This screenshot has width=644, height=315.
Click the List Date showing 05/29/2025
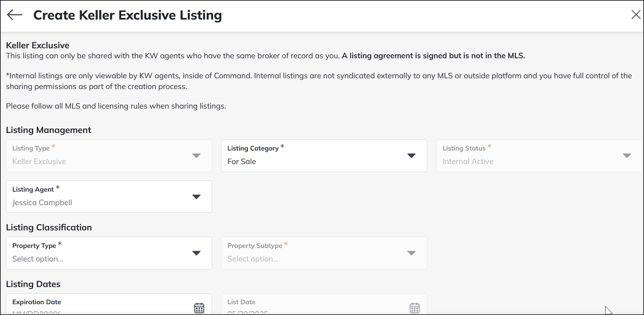click(x=280, y=311)
